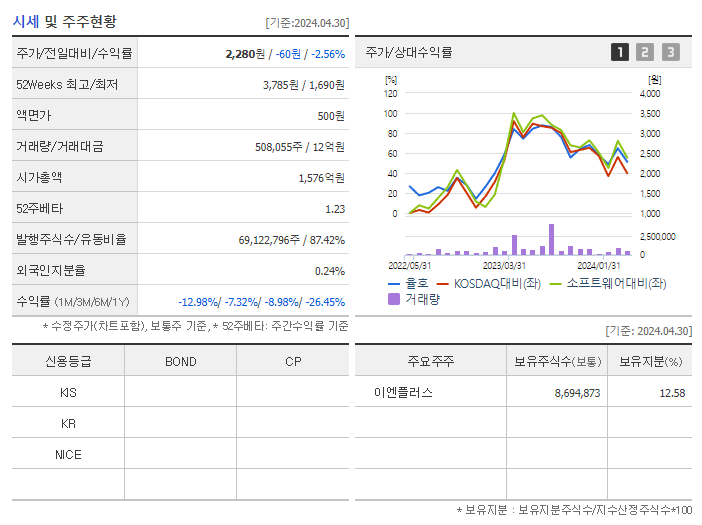Click the 69,122,796주 / 87.42% value

click(x=291, y=240)
